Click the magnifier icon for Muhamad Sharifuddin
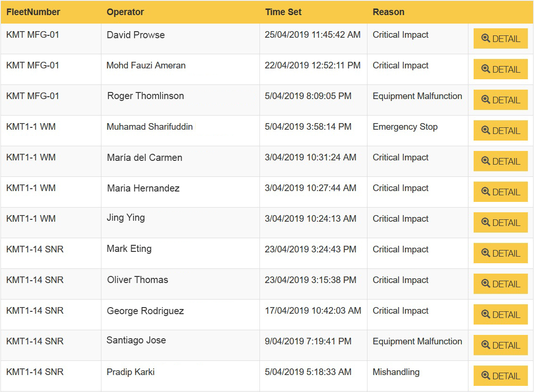The width and height of the screenshot is (534, 392). click(485, 131)
